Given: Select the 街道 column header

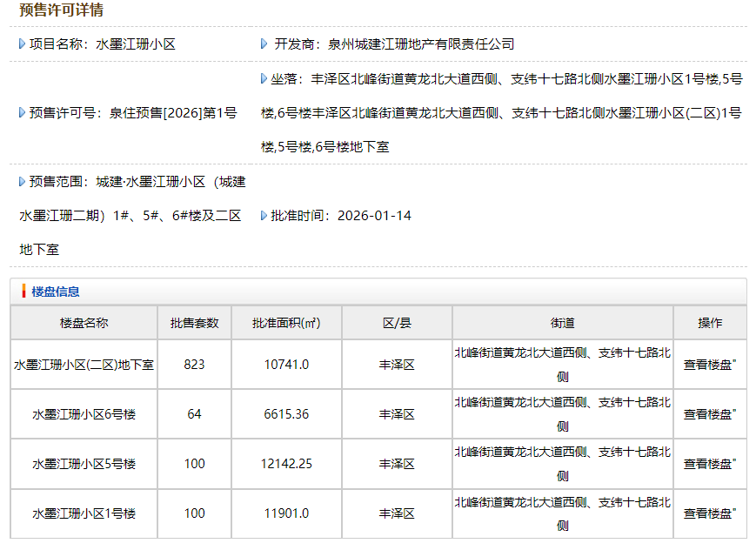Looking at the screenshot, I should pyautogui.click(x=562, y=323).
